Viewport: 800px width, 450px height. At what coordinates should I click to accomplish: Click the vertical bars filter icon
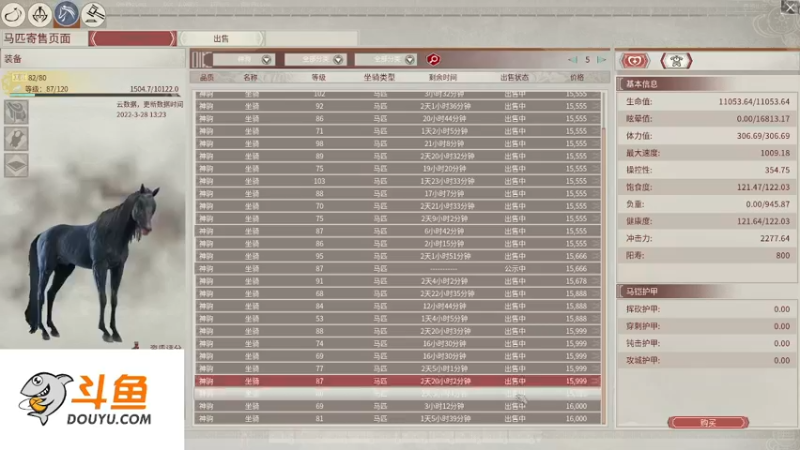coord(201,60)
